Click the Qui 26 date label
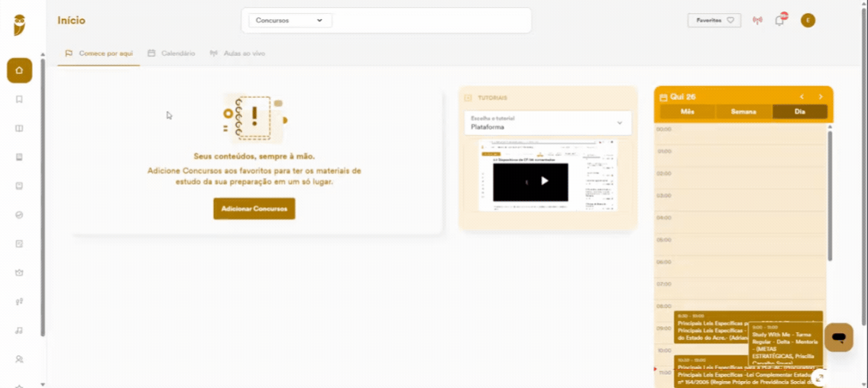Screen dimensions: 868x388 coord(682,97)
